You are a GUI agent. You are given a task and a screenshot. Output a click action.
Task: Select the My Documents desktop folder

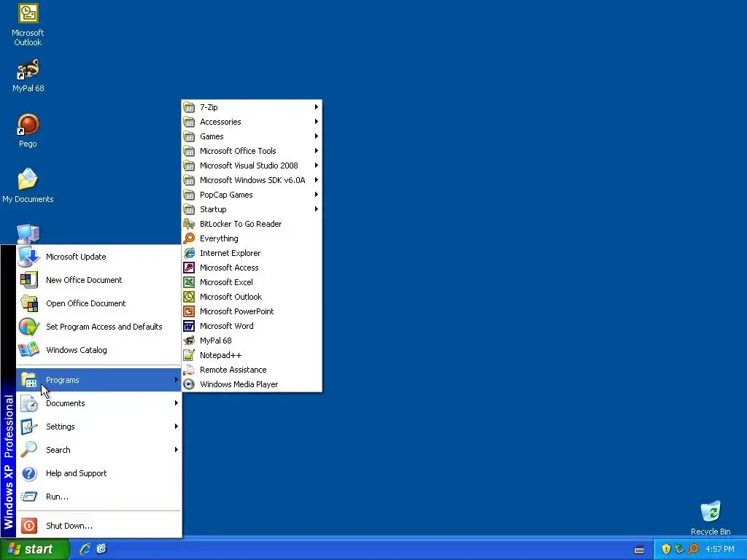[x=28, y=186]
